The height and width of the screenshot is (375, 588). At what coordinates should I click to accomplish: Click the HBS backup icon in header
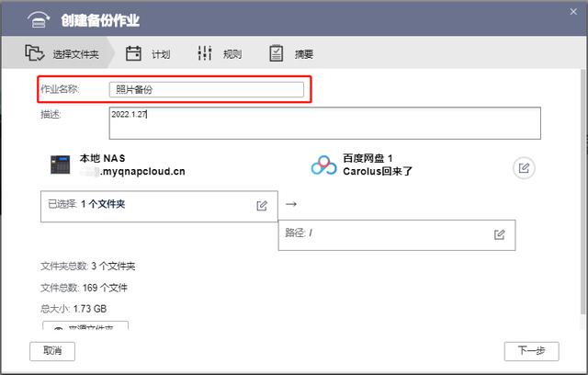(39, 19)
